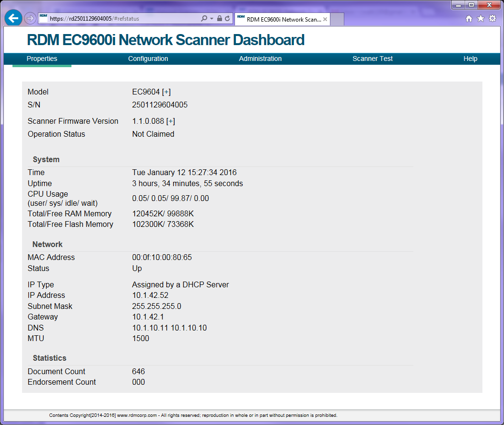The height and width of the screenshot is (425, 504).
Task: Click RDM favicon in address bar
Action: click(x=43, y=16)
